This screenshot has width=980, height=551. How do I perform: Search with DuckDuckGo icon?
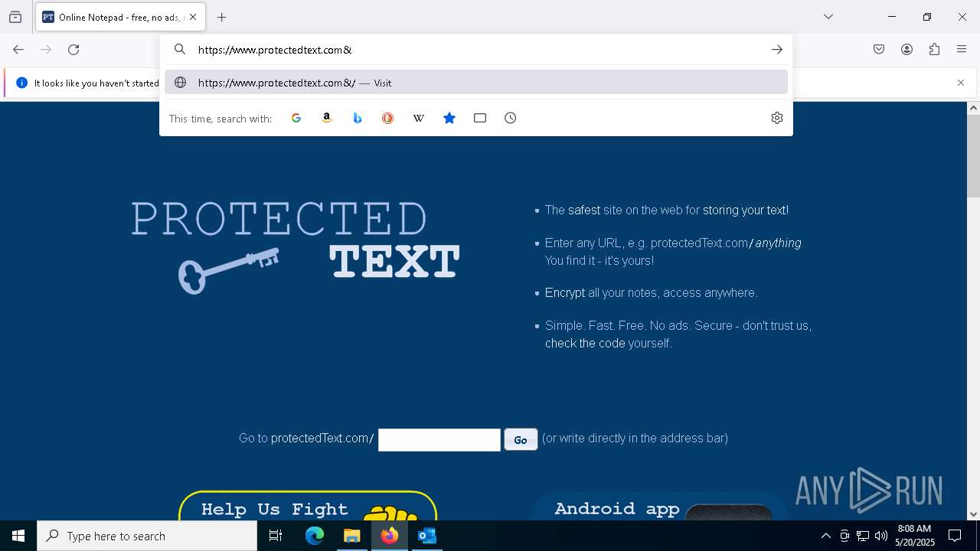pyautogui.click(x=388, y=118)
